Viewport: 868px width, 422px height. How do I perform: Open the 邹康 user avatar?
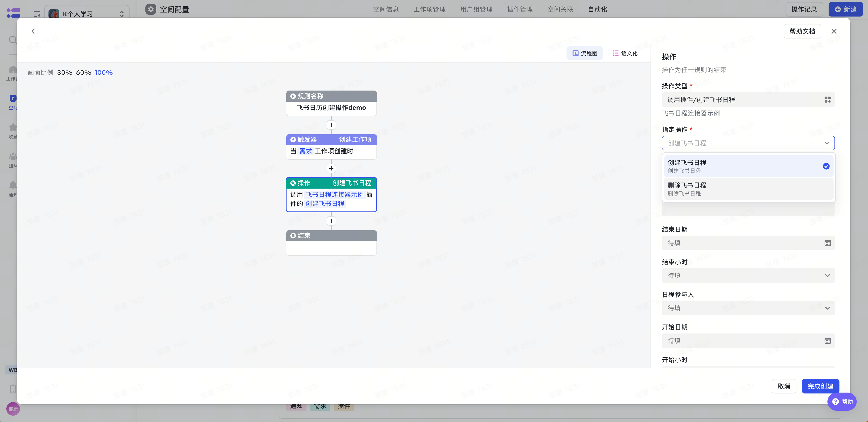tap(13, 409)
